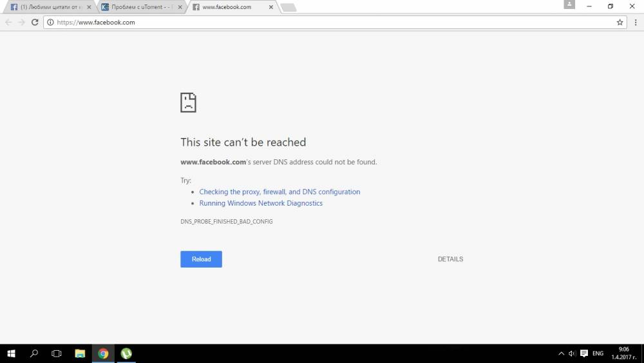Click the address bar showing https://www.facebook.com
Screen dimensions: 644x363
[x=335, y=22]
